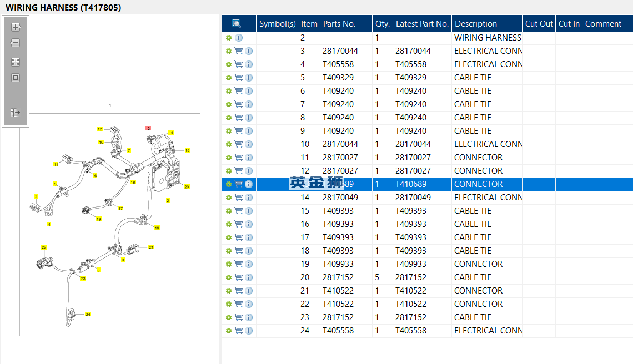Click the Qty. column header
The width and height of the screenshot is (633, 364).
383,23
